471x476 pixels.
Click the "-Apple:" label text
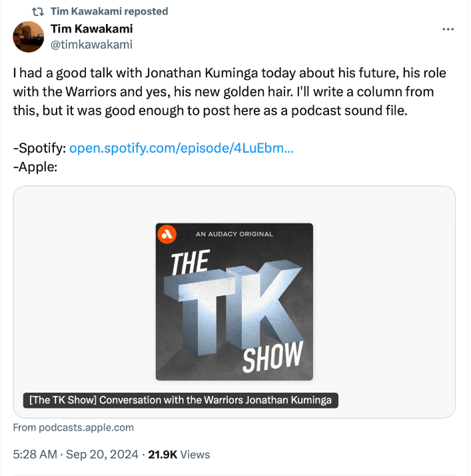coord(35,165)
